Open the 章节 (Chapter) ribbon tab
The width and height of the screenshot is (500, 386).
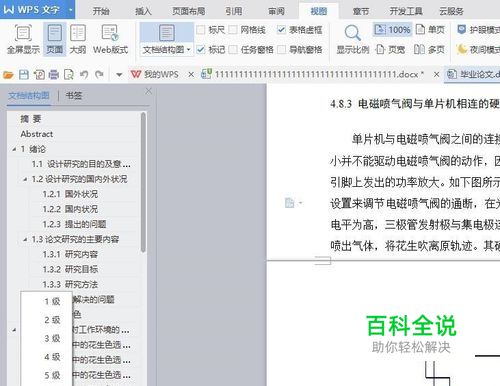point(361,11)
